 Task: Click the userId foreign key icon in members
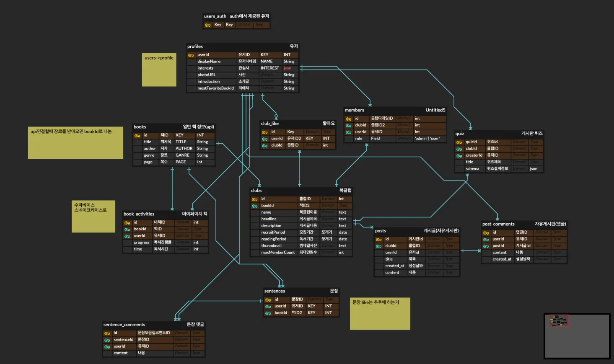(349, 132)
